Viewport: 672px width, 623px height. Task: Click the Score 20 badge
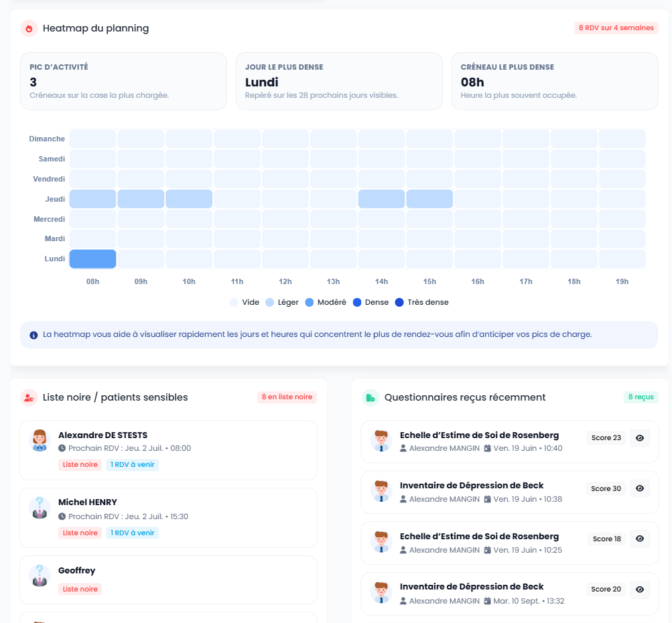coord(606,590)
